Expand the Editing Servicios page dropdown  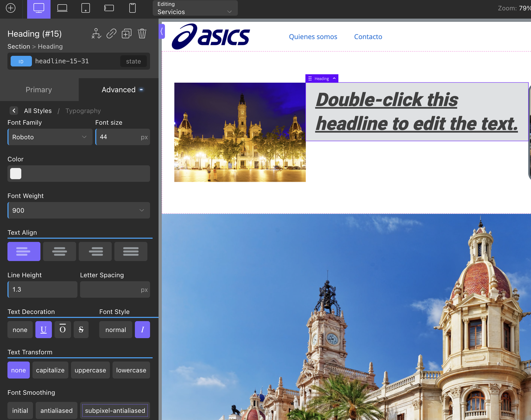195,9
